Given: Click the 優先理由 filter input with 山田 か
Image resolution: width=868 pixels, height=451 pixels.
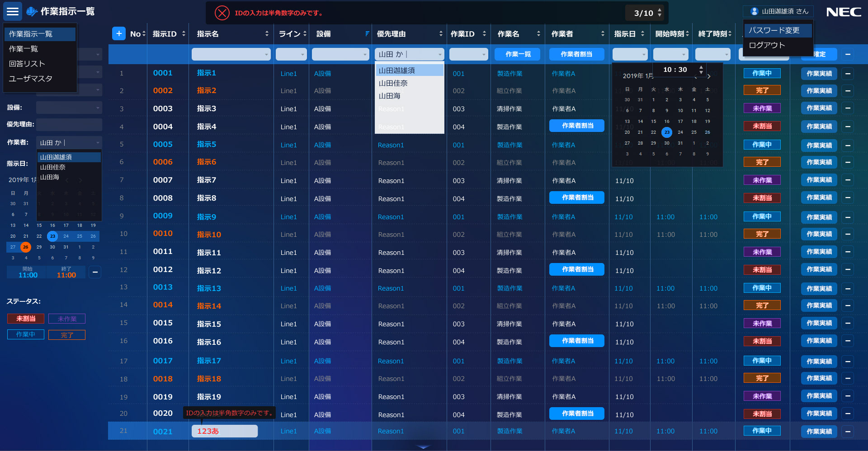Looking at the screenshot, I should click(410, 54).
